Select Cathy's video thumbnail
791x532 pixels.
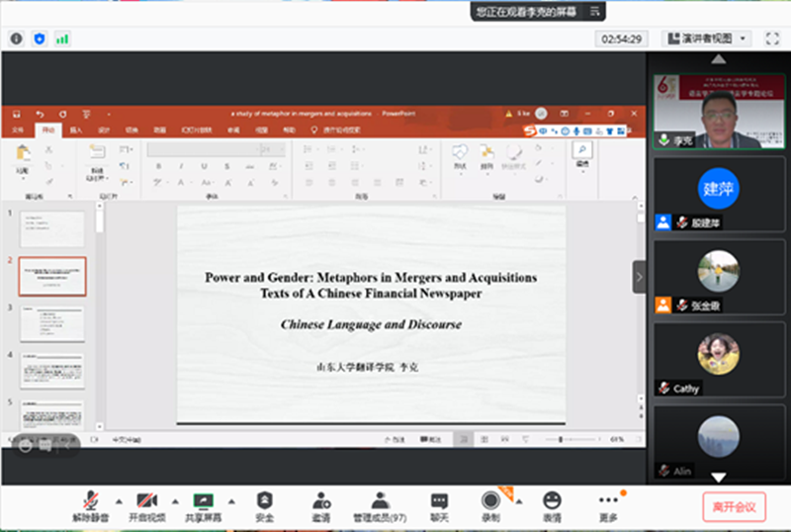718,359
